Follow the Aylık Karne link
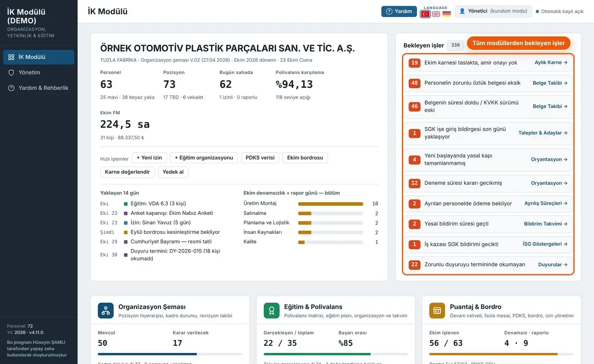Viewport: 594px width, 364px height. click(x=551, y=63)
